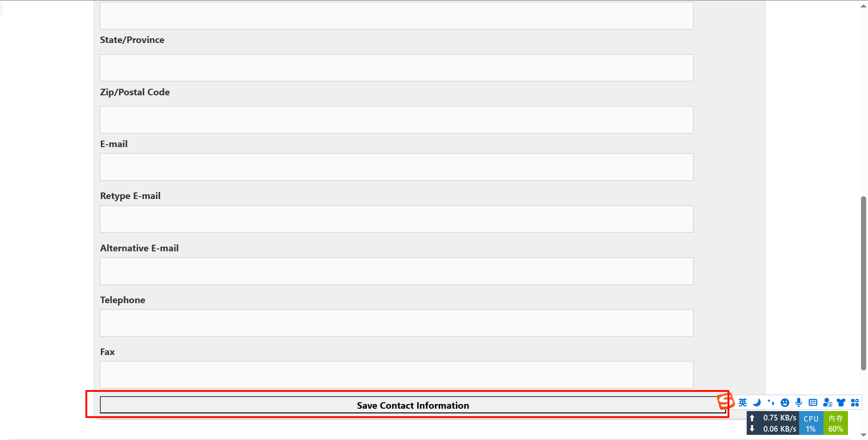
Task: Click the Retype E-mail input box
Action: click(x=397, y=219)
